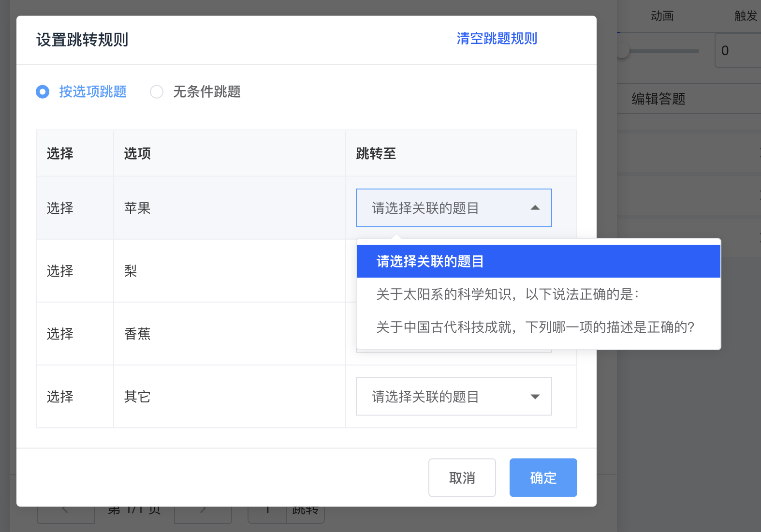Click the down caret in 其它 row dropdown

click(x=535, y=397)
